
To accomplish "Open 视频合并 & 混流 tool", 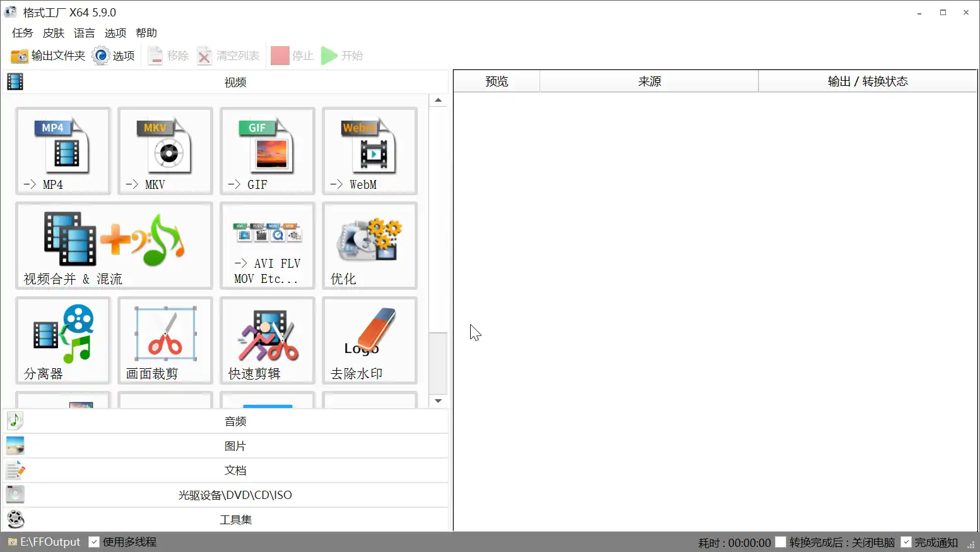I will point(114,246).
